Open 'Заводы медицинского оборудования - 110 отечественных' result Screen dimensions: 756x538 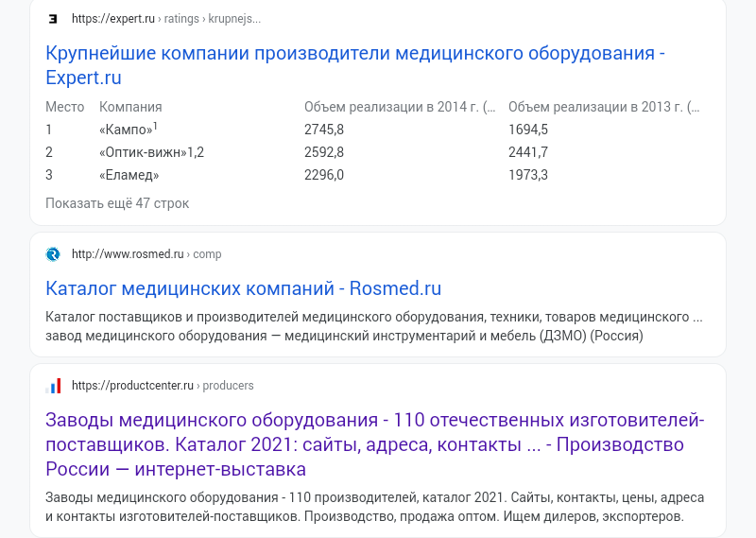pos(374,444)
